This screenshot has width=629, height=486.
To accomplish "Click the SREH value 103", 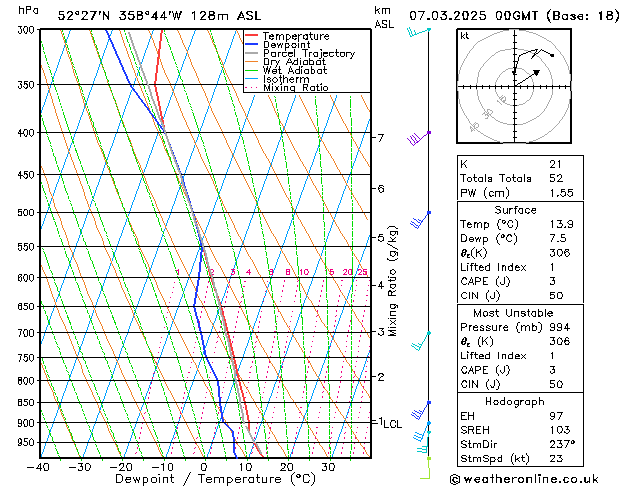I will 560,430.
